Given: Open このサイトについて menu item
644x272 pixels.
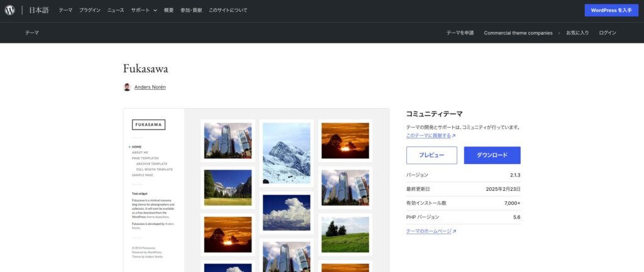Looking at the screenshot, I should point(228,10).
